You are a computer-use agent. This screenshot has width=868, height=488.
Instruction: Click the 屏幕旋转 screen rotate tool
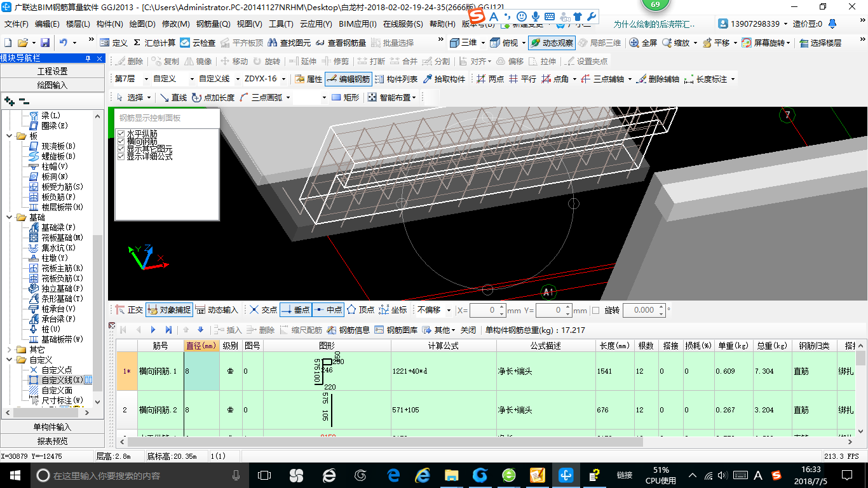click(x=766, y=43)
